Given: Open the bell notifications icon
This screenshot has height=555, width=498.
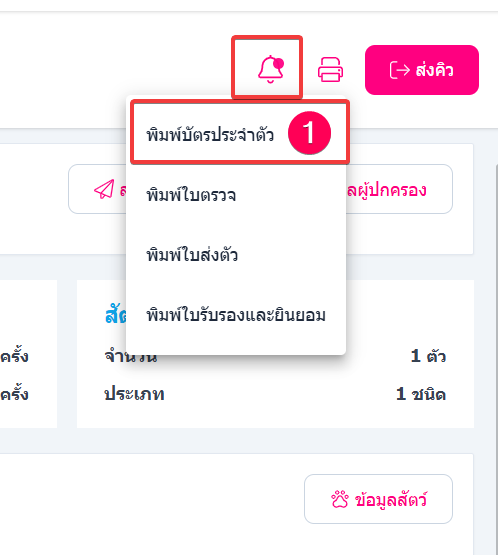Looking at the screenshot, I should (271, 69).
